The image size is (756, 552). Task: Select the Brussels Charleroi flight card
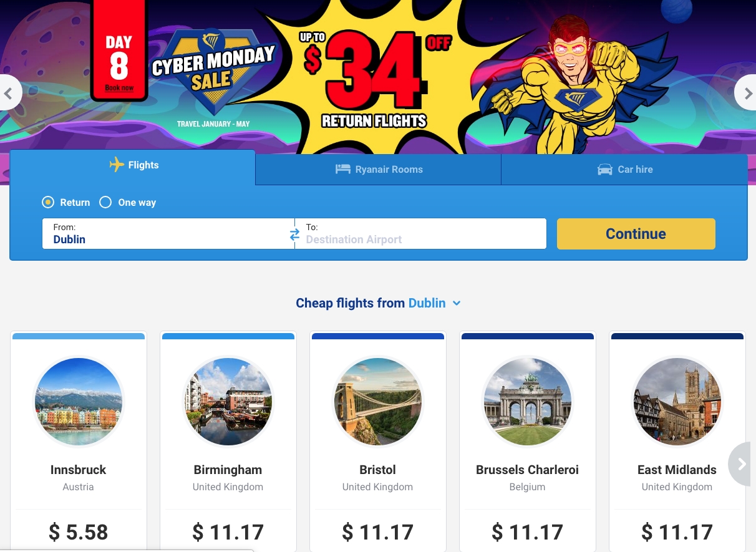528,442
